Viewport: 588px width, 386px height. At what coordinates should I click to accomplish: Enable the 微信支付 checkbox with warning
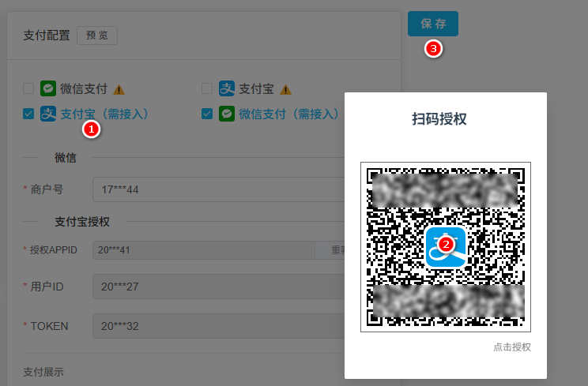[28, 88]
